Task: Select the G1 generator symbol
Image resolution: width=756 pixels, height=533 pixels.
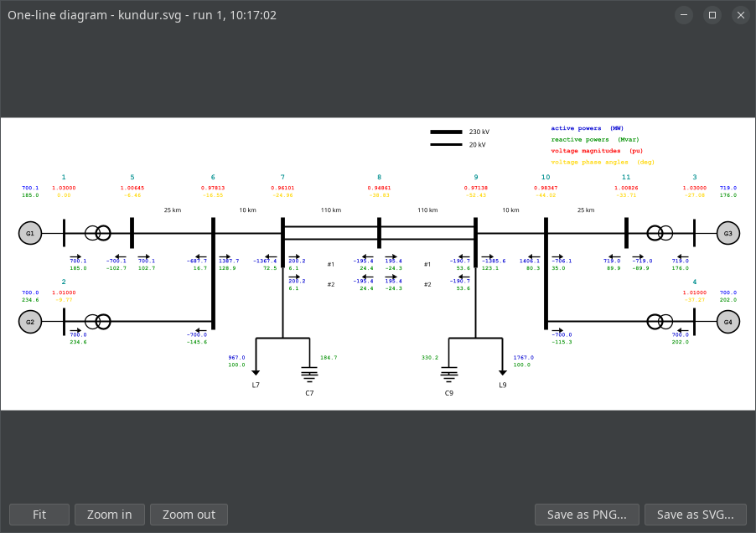Action: click(x=30, y=233)
